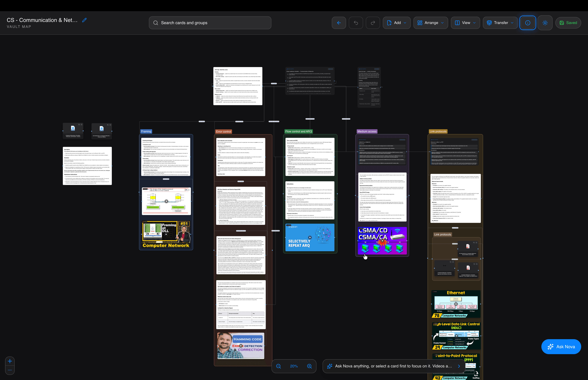Click the 20% zoom level indicator
The width and height of the screenshot is (588, 380).
294,366
